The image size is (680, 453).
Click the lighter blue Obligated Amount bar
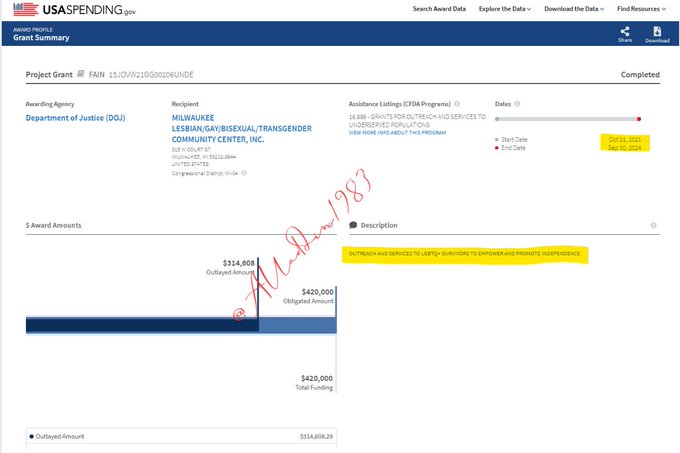click(x=298, y=325)
